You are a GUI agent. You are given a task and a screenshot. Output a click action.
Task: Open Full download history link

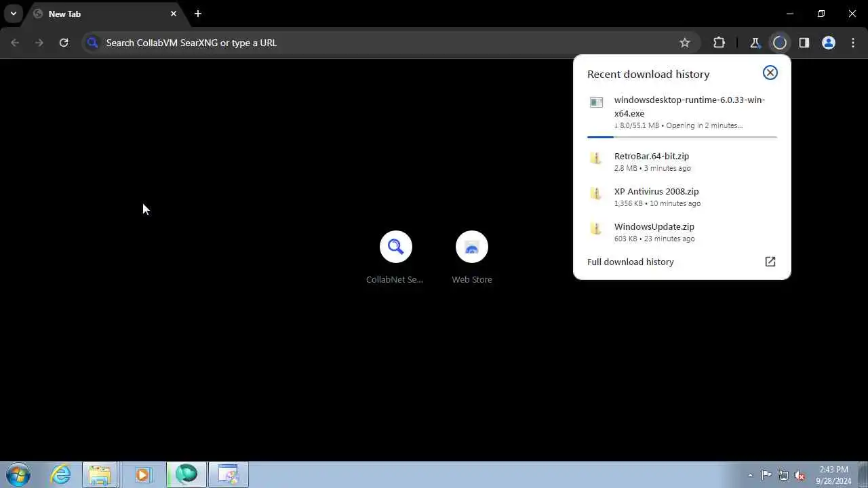click(x=631, y=262)
